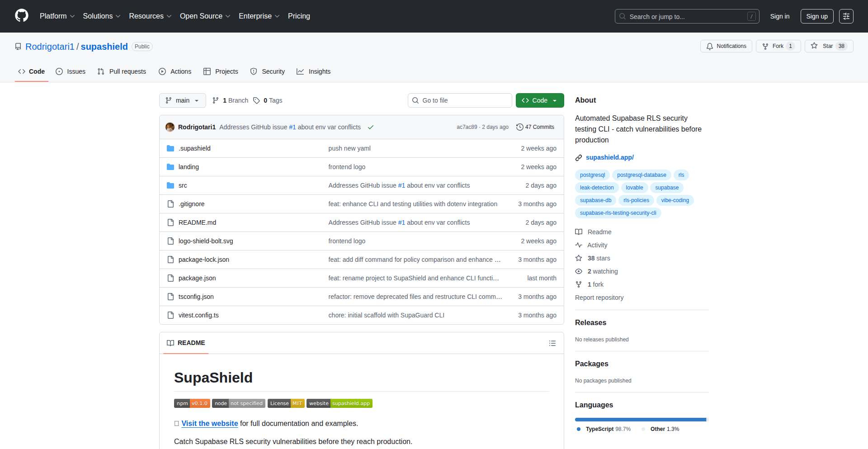
Task: Open commit ac7ac89 hash link
Action: click(x=467, y=127)
